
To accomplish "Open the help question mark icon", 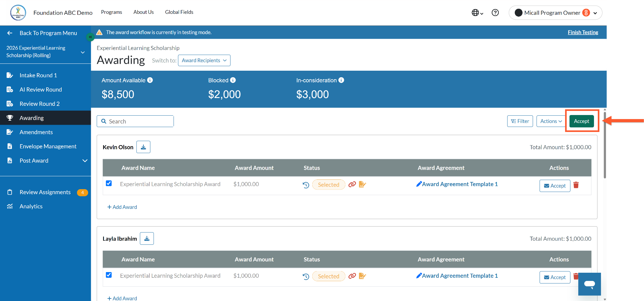I will tap(495, 13).
